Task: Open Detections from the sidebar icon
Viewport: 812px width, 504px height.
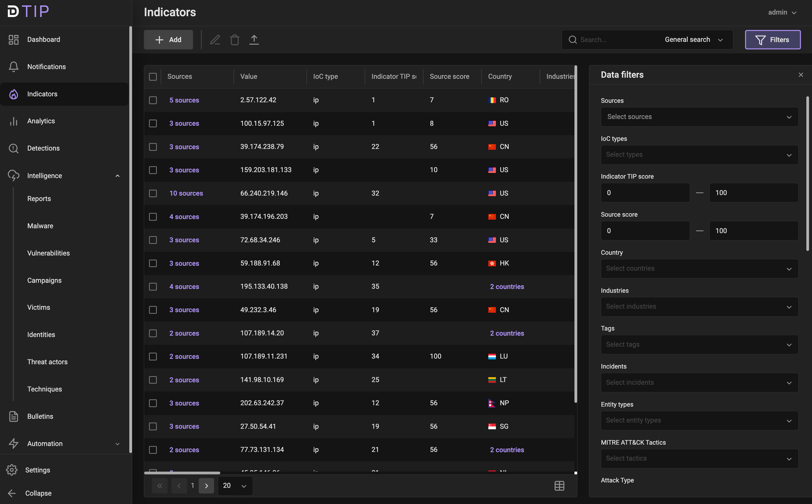Action: (14, 148)
